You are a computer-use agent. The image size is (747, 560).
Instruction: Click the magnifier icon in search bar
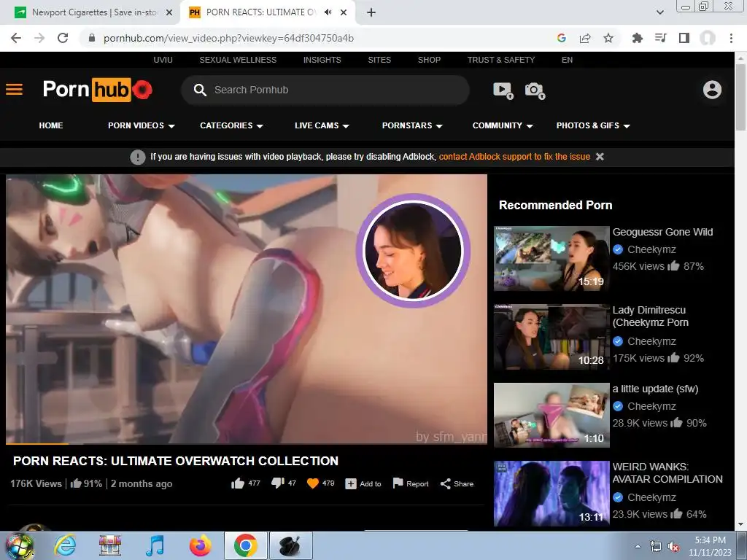pos(200,90)
